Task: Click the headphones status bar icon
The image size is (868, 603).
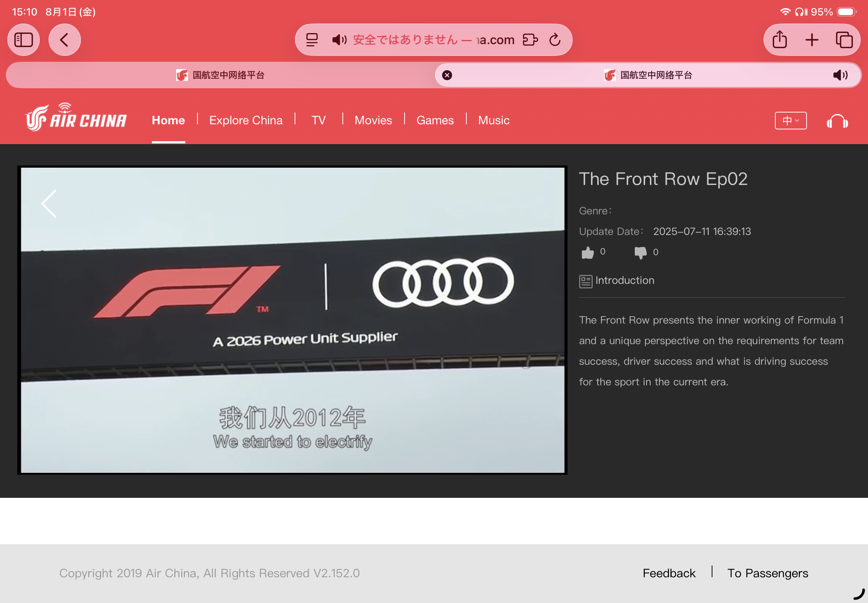Action: [x=801, y=12]
